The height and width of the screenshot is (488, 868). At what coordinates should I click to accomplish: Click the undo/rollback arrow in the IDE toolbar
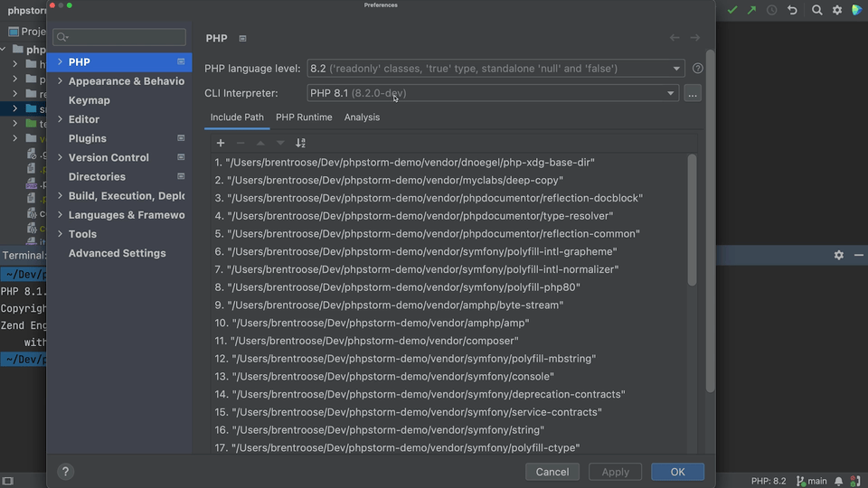point(792,11)
